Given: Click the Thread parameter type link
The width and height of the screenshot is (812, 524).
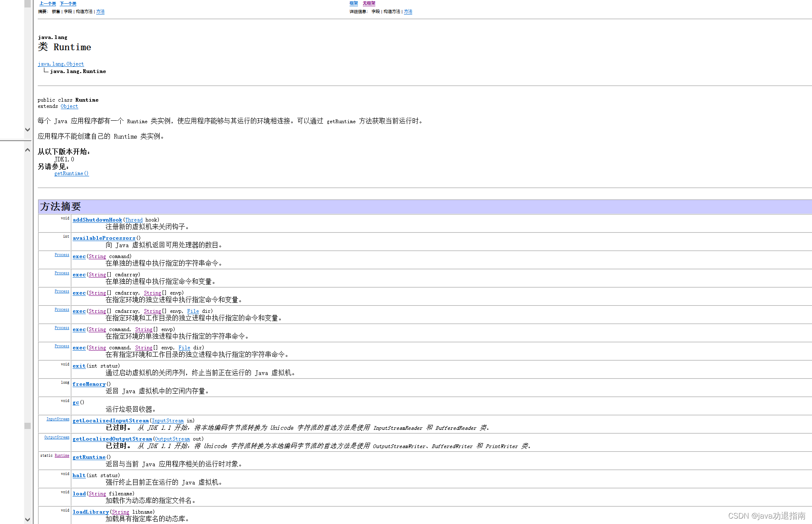Looking at the screenshot, I should click(134, 220).
